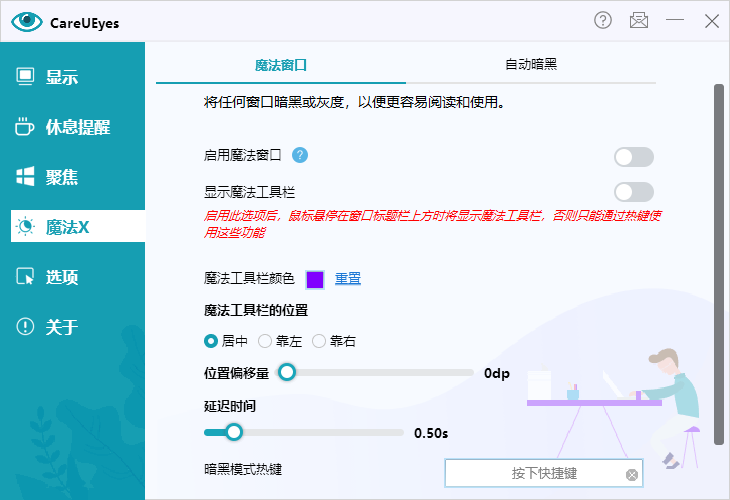730x500 pixels.
Task: Select the 靠右 position radio option
Action: pyautogui.click(x=320, y=341)
